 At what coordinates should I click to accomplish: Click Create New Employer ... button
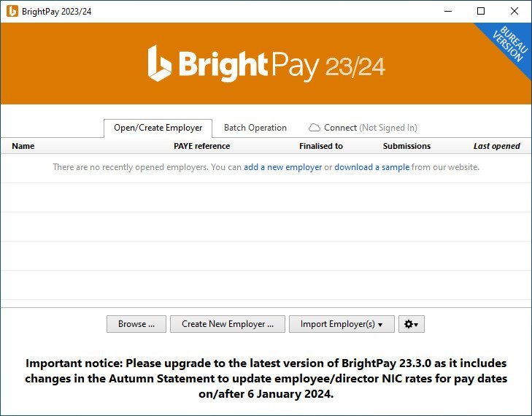pos(228,324)
